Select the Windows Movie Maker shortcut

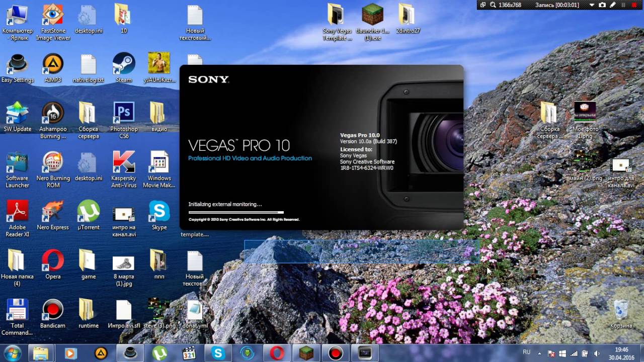[x=159, y=170]
